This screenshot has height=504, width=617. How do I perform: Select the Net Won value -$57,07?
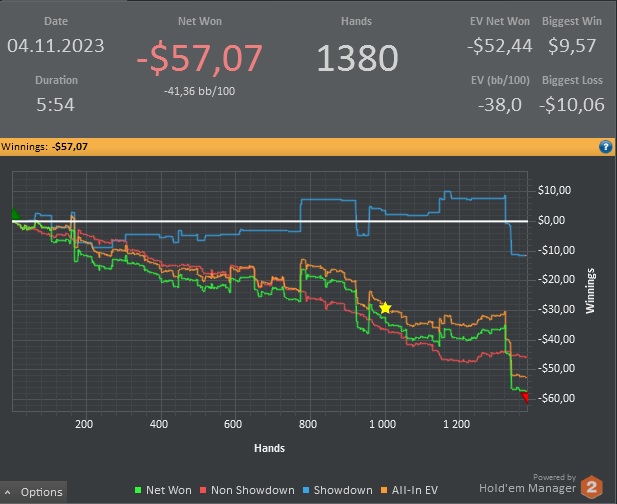click(200, 58)
